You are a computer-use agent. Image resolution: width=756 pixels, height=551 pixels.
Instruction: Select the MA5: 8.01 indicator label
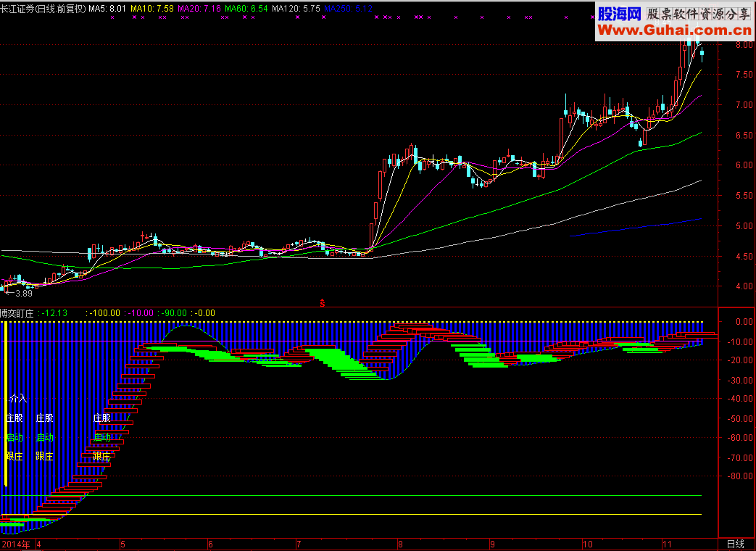[107, 8]
